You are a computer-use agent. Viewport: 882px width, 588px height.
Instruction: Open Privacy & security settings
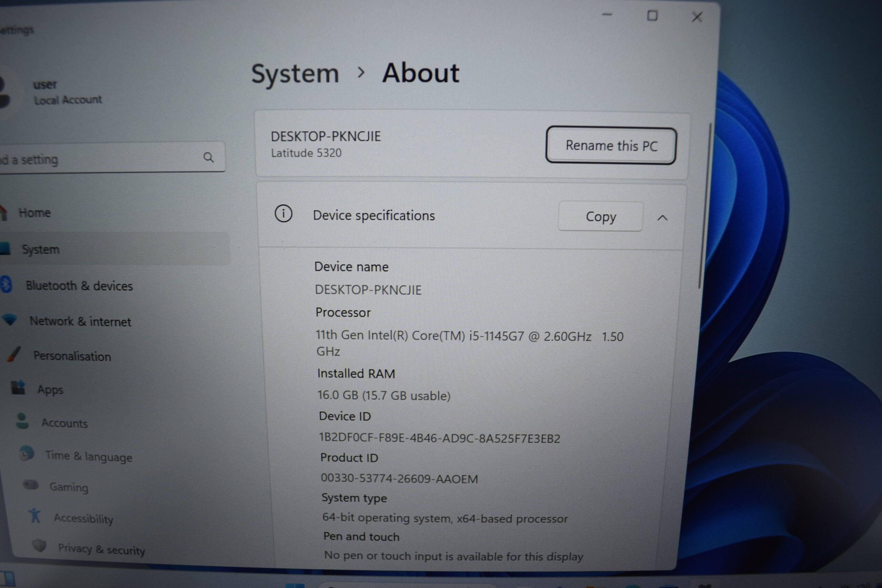coord(101,549)
